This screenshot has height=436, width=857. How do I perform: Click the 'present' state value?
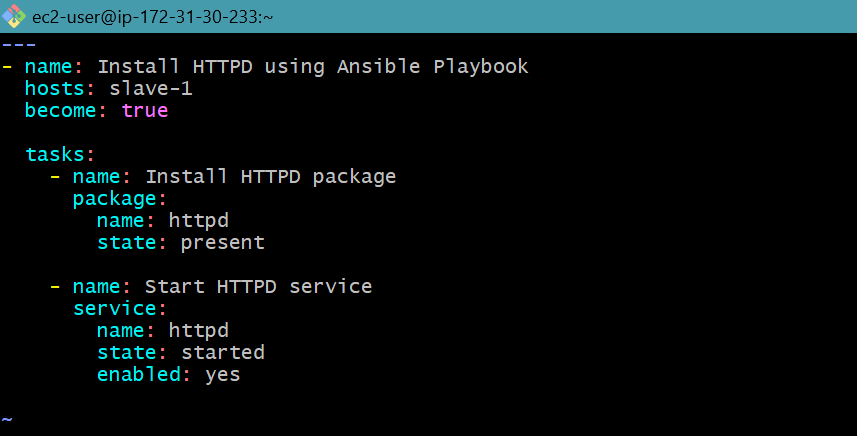coord(223,243)
